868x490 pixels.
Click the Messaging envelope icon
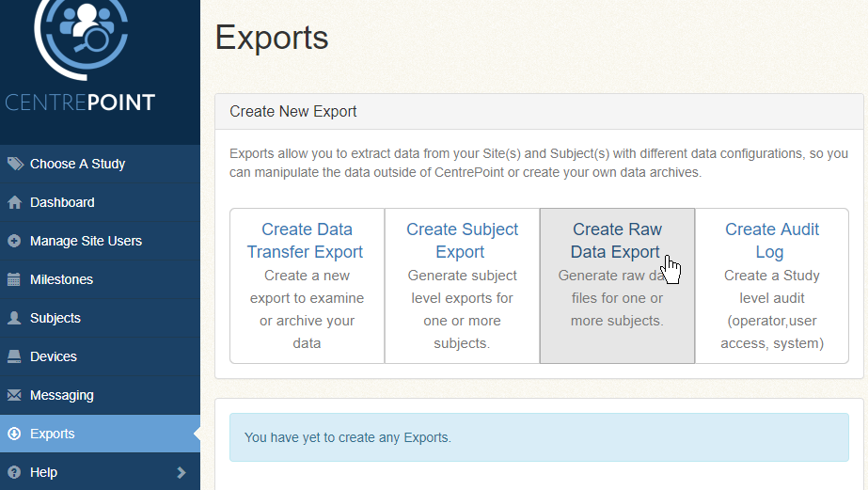[x=14, y=395]
